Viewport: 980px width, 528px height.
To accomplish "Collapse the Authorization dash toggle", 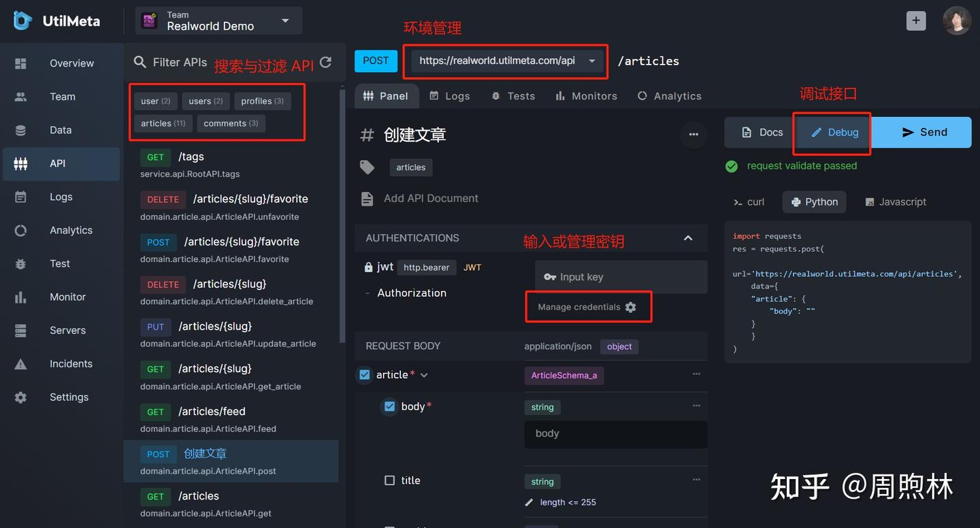I will pos(368,293).
